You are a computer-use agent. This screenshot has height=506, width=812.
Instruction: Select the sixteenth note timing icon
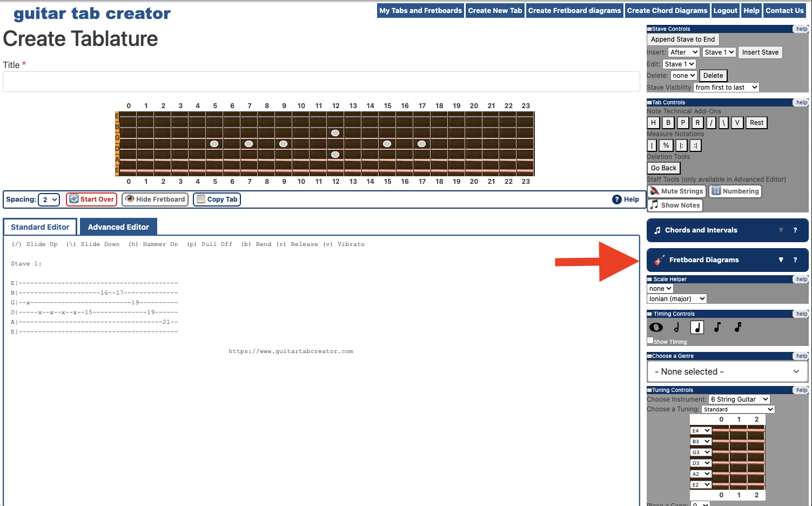[x=738, y=328]
